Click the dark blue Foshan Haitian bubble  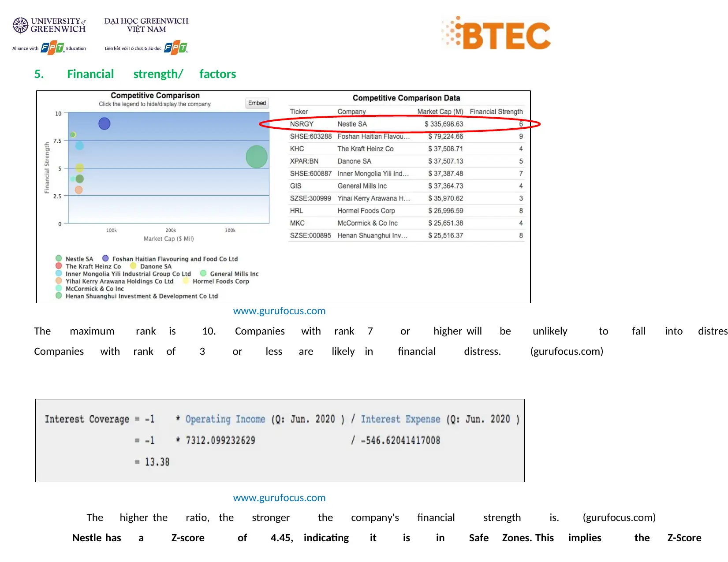pos(105,124)
